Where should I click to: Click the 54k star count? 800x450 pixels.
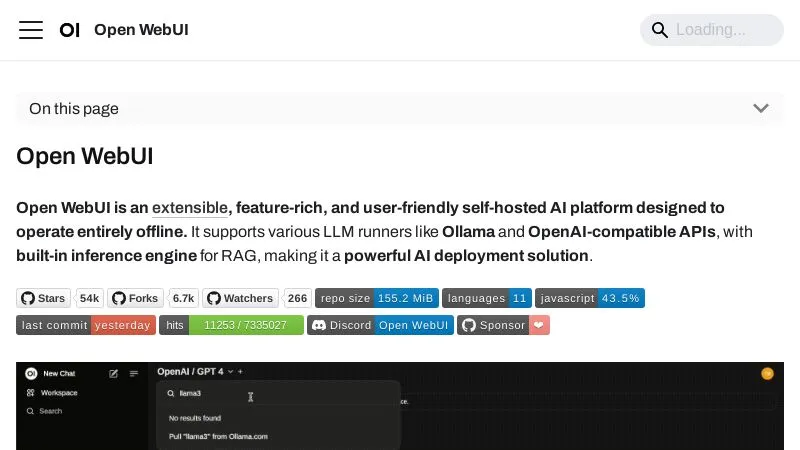pyautogui.click(x=89, y=298)
